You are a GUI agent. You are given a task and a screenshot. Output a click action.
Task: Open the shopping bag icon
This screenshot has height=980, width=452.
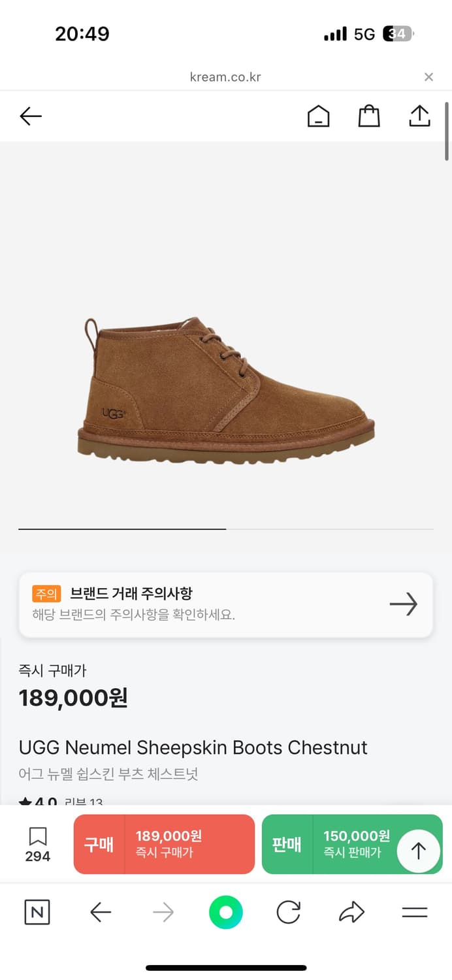pyautogui.click(x=369, y=116)
